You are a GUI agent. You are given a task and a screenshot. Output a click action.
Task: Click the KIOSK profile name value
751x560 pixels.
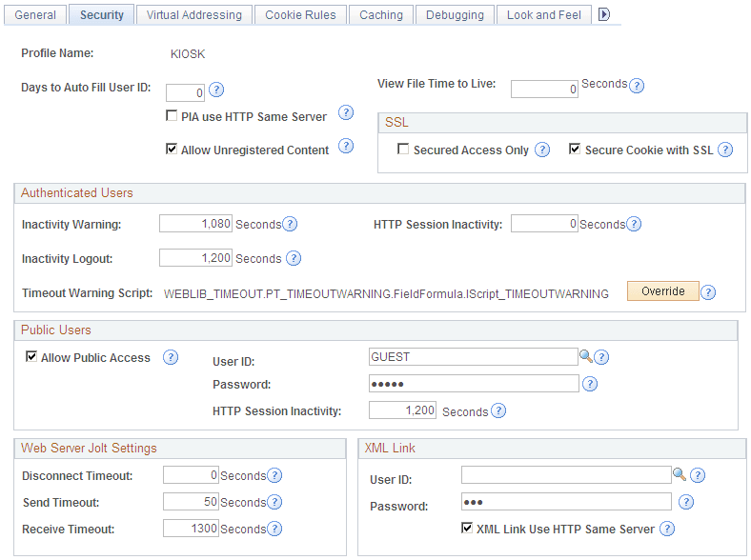(x=188, y=53)
